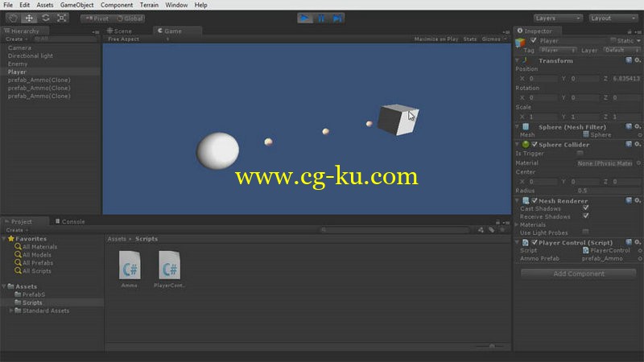This screenshot has width=644, height=362.
Task: Switch to the Console tab
Action: coord(70,221)
